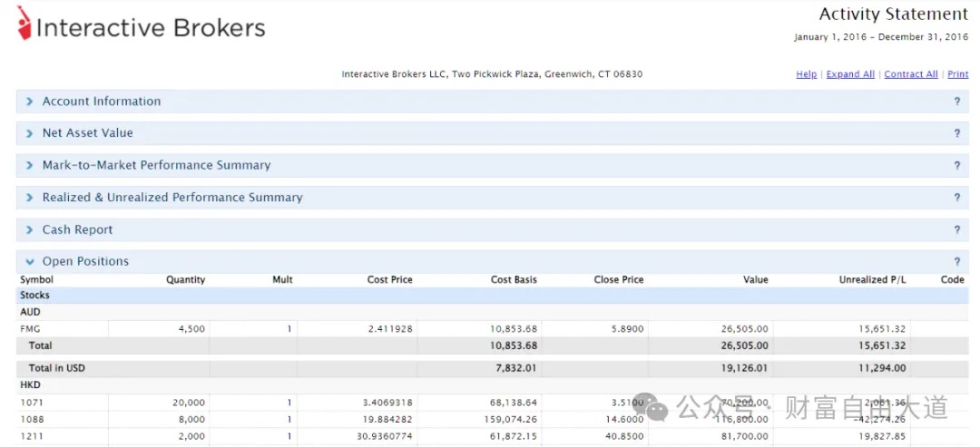Click question mark for Open Positions
Image resolution: width=980 pixels, height=447 pixels.
point(956,262)
